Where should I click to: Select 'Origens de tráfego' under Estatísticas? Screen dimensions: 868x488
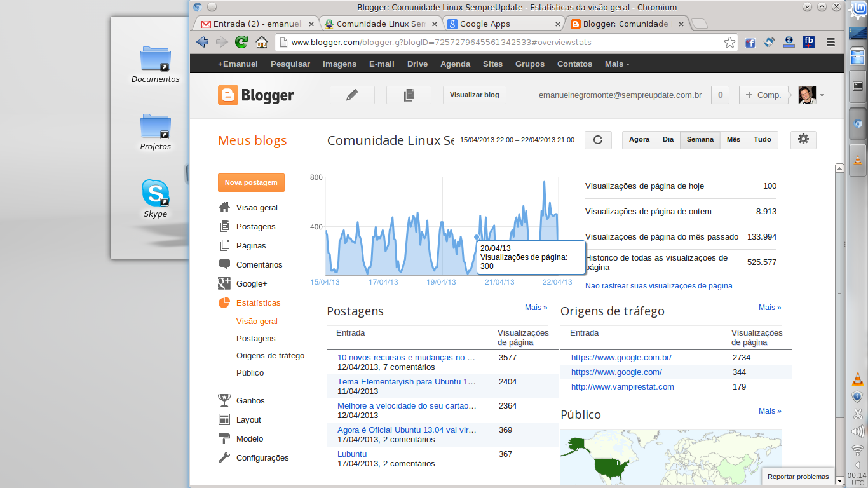271,356
